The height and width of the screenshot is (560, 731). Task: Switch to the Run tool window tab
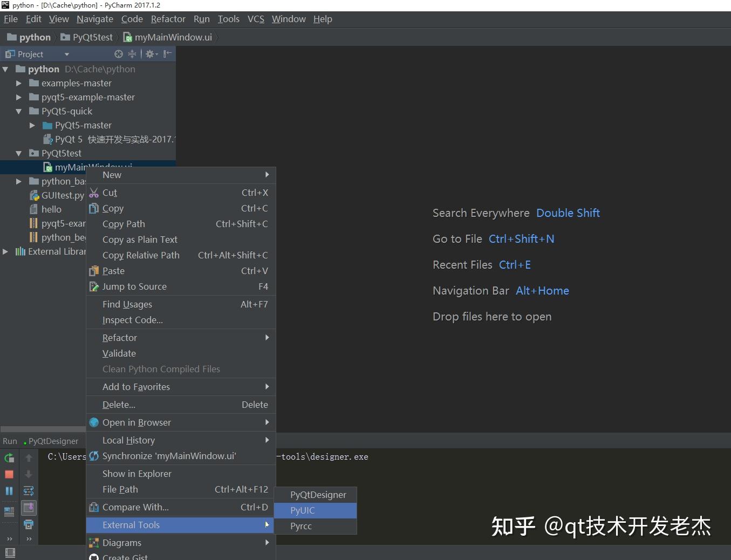click(10, 441)
